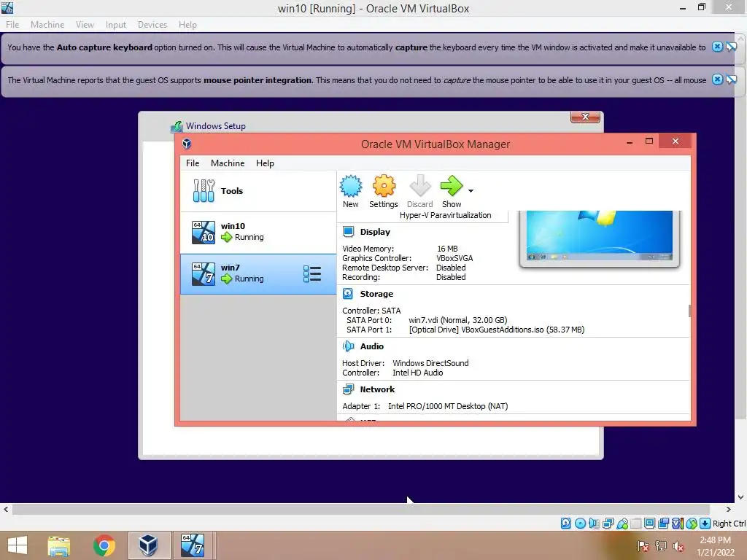Click the recording status bar icon

663,524
